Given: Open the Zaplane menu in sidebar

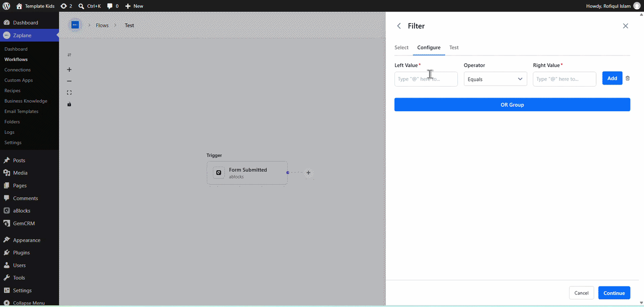Looking at the screenshot, I should tap(29, 35).
